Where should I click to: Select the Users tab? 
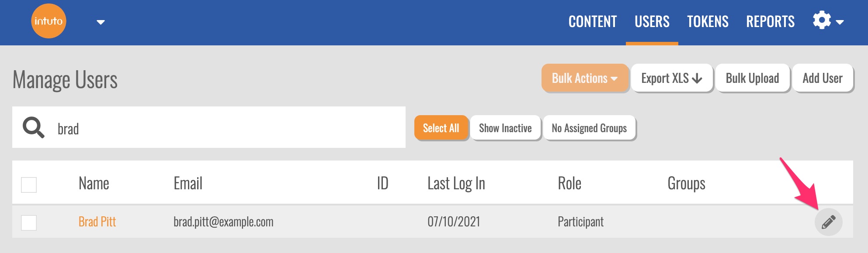click(x=652, y=22)
